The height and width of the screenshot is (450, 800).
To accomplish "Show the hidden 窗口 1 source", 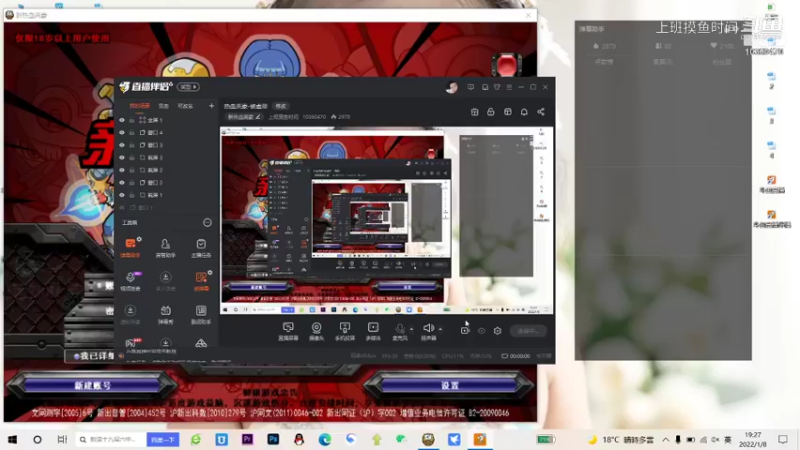I will pyautogui.click(x=122, y=208).
